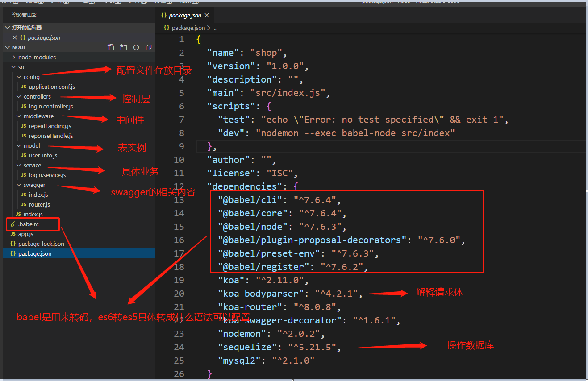This screenshot has width=588, height=381.
Task: Close package.json in the open editors list
Action: 15,37
